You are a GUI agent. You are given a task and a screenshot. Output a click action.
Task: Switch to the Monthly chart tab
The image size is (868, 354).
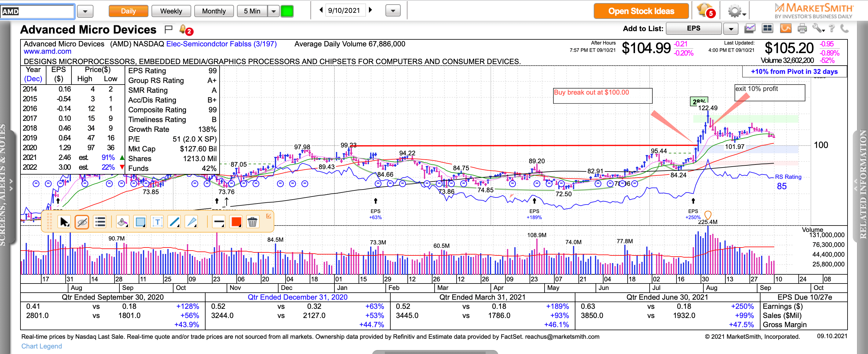[213, 11]
